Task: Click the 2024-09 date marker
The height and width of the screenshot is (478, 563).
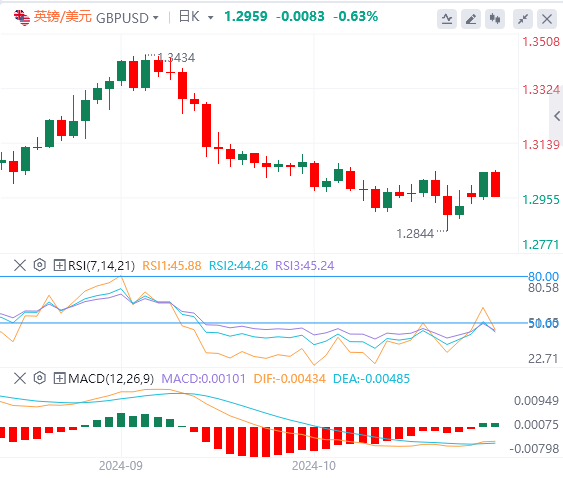Action: point(121,466)
